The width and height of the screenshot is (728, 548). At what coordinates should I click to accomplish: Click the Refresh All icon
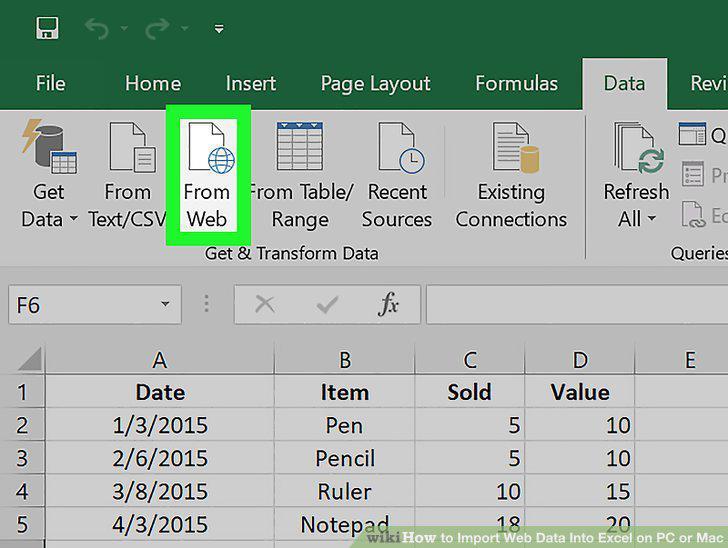(638, 147)
